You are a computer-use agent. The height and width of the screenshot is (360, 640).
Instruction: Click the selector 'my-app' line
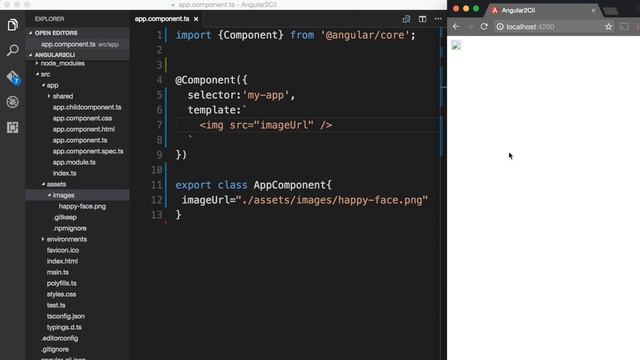(x=241, y=95)
